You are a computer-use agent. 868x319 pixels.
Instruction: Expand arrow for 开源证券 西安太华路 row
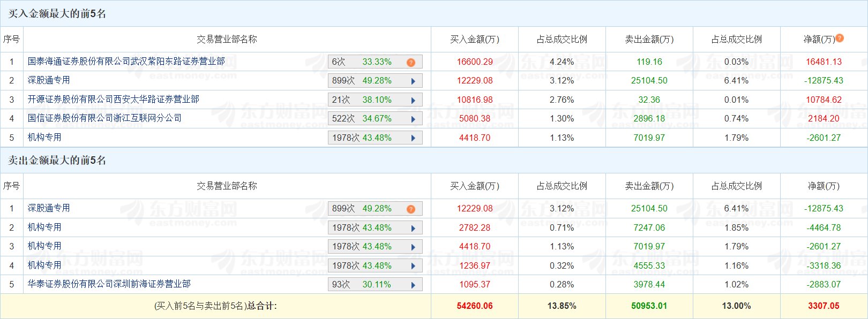coord(413,100)
